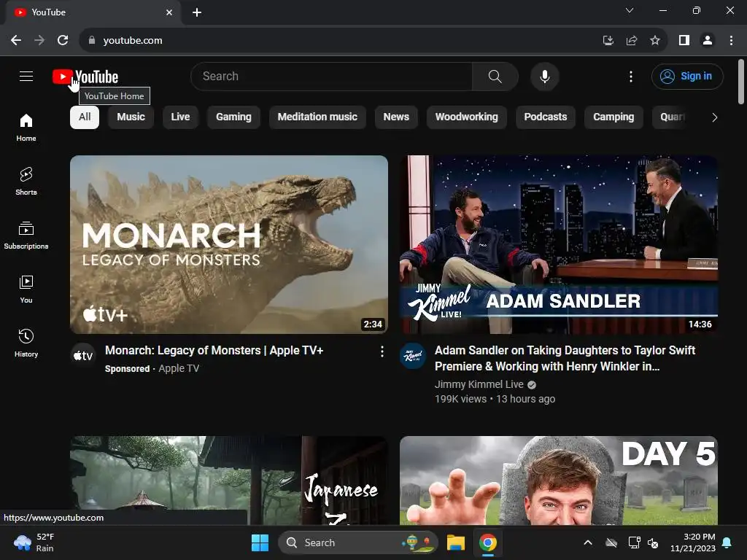Viewport: 747px width, 560px height.
Task: Go forward in browser
Action: [x=39, y=41]
